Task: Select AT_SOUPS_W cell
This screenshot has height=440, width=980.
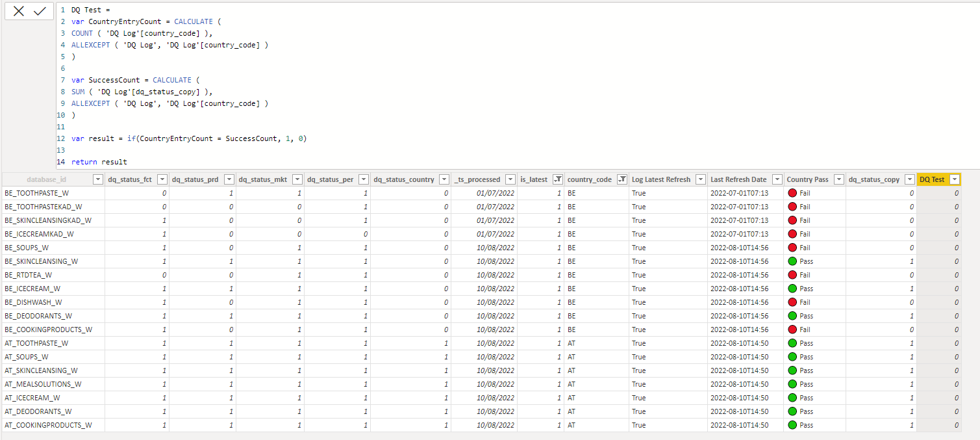Action: click(53, 357)
